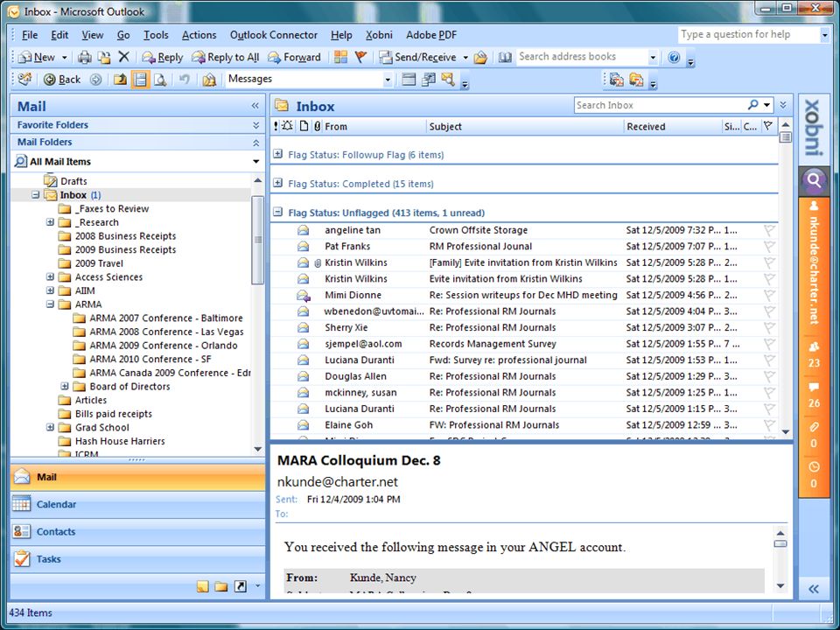Flag the wbenedon@uvtomai message
840x630 pixels.
769,311
